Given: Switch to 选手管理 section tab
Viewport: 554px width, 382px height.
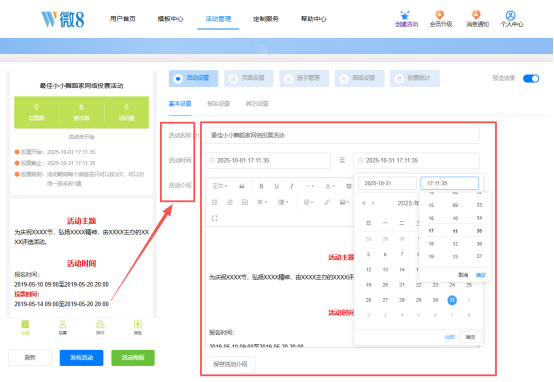Looking at the screenshot, I should (x=304, y=78).
